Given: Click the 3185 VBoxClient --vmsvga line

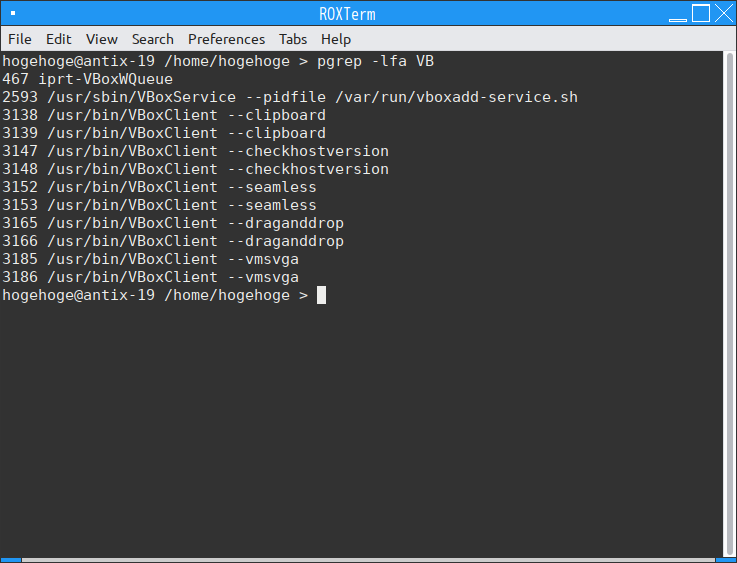Looking at the screenshot, I should pos(150,259).
